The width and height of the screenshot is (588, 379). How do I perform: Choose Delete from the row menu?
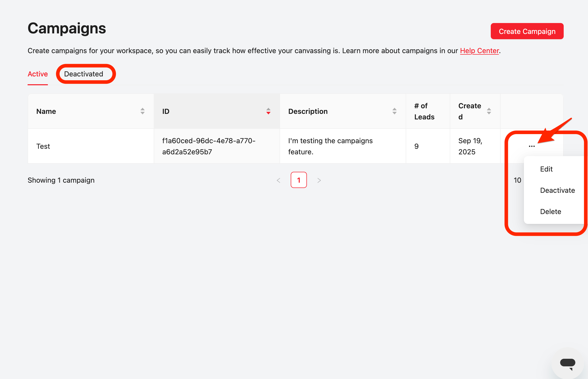tap(551, 212)
